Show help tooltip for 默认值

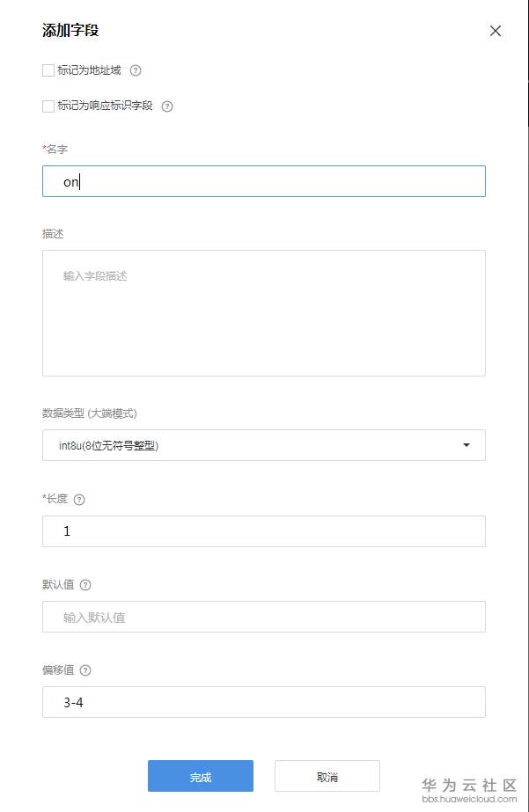pyautogui.click(x=85, y=585)
